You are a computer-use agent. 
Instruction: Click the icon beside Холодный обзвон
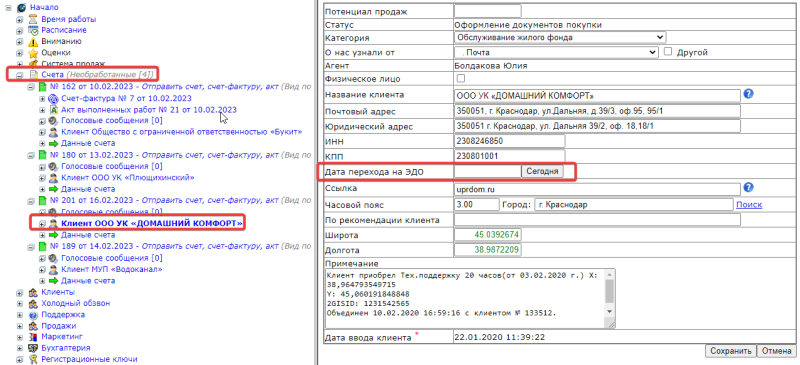[33, 303]
